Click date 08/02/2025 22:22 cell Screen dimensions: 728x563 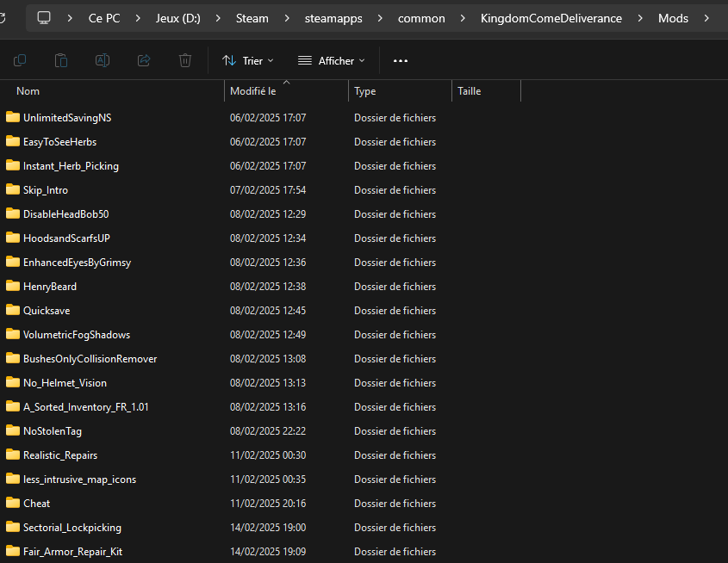coord(268,430)
